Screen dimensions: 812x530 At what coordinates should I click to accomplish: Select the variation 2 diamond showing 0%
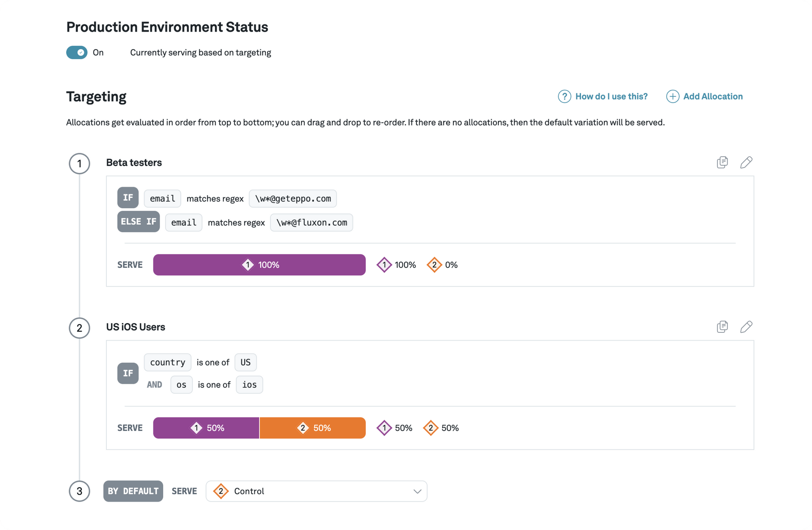[x=434, y=265]
